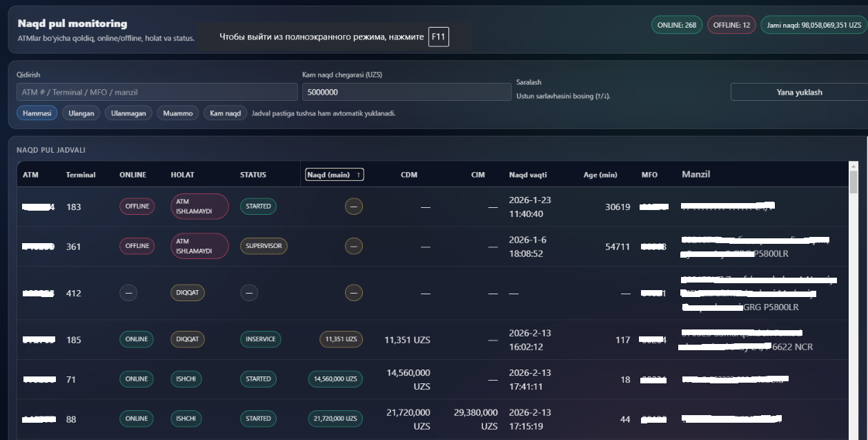
Task: Toggle the Ulangan filter chip
Action: pos(81,113)
